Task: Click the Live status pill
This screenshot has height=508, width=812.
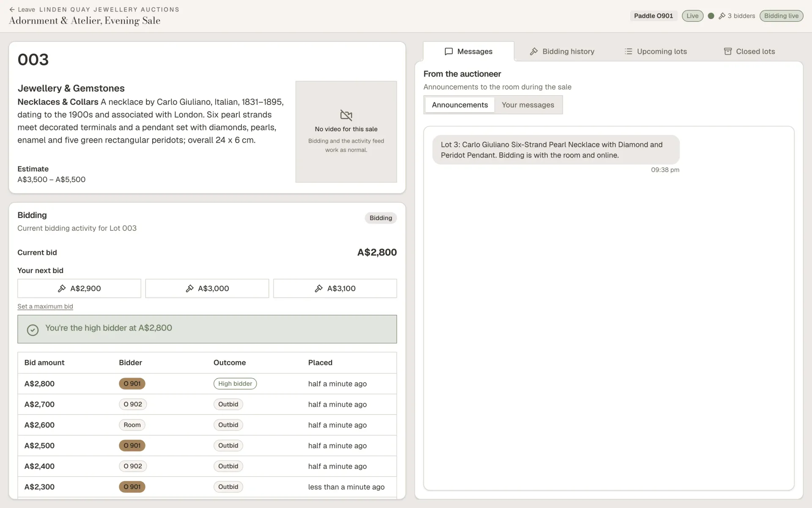Action: pyautogui.click(x=692, y=16)
